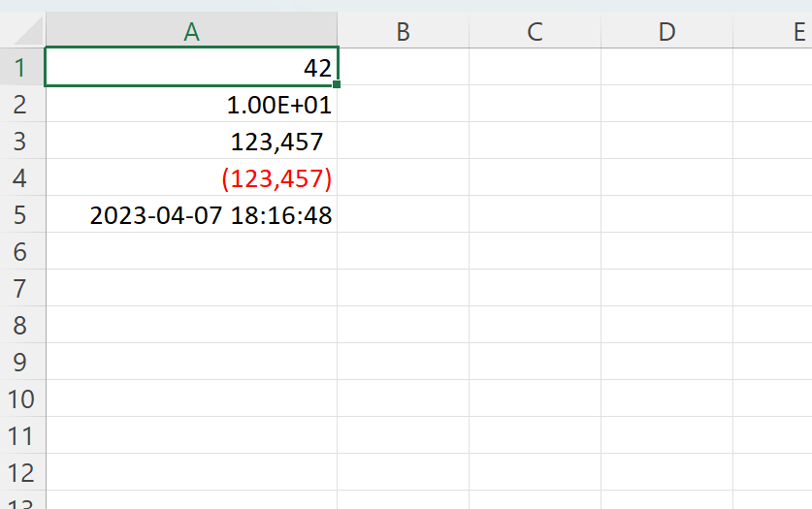
Task: Select row 1 header
Action: coord(21,68)
